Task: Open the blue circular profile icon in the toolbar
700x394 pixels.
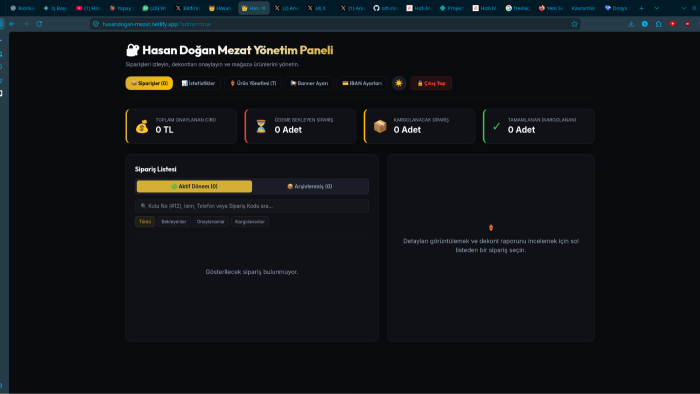Action: tap(645, 24)
